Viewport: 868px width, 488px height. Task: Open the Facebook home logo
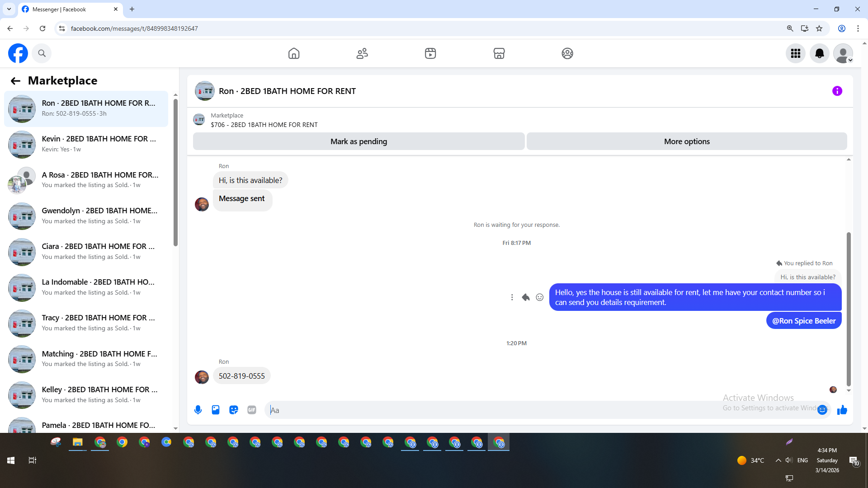(x=18, y=53)
